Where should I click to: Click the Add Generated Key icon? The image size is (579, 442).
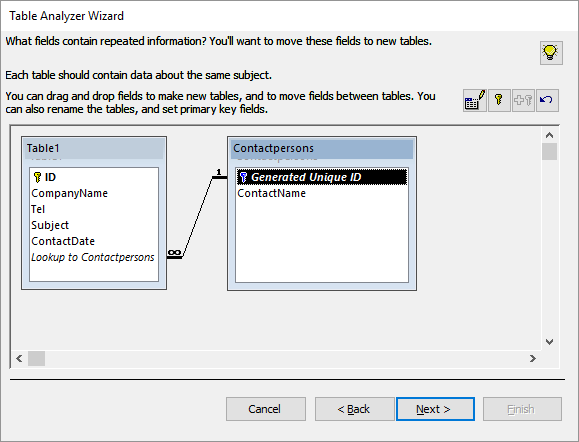(523, 100)
